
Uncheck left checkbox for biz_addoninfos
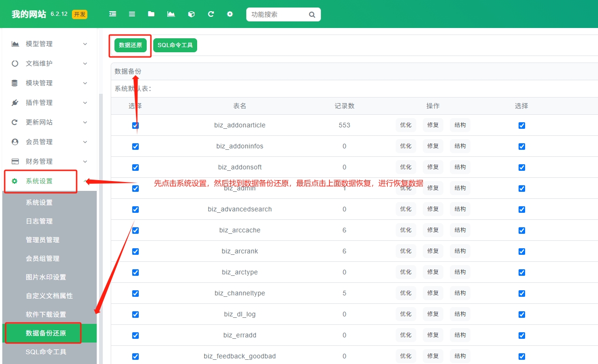135,147
